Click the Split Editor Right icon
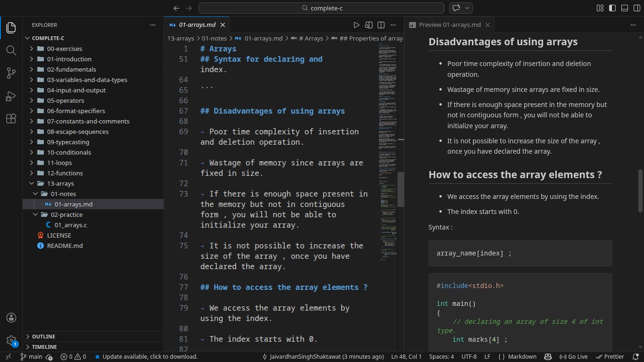644x362 pixels. (380, 25)
